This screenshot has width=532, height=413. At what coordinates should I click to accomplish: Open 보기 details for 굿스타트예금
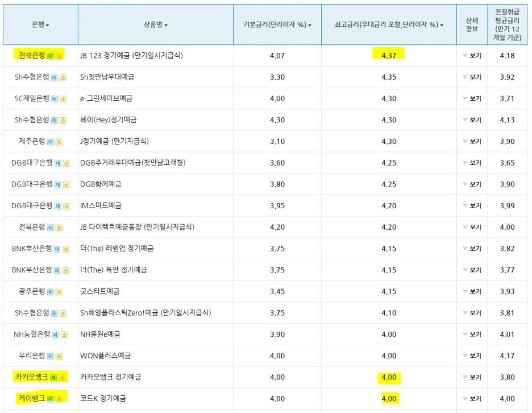tap(472, 291)
